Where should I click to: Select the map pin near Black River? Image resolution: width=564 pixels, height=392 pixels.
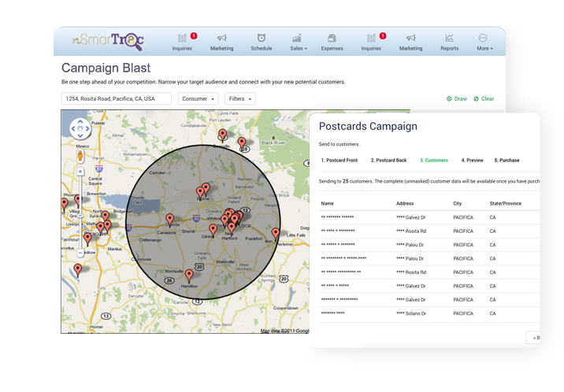[x=242, y=143]
